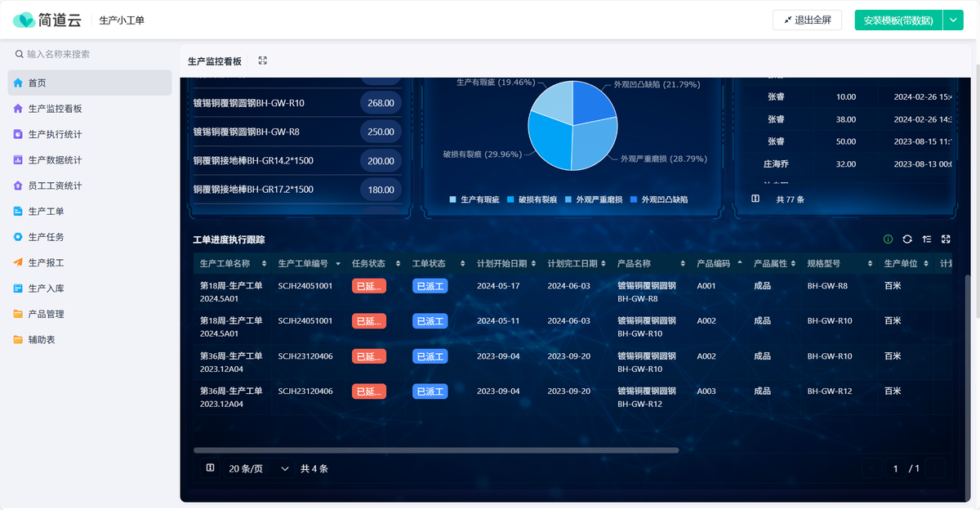Viewport: 980px width, 510px height.
Task: Refresh the 工单进度执行跟踪 table
Action: [907, 239]
